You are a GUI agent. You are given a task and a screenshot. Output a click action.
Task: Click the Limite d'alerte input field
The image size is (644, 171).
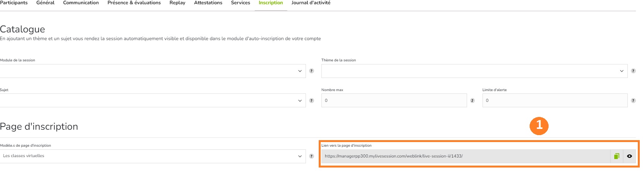555,100
